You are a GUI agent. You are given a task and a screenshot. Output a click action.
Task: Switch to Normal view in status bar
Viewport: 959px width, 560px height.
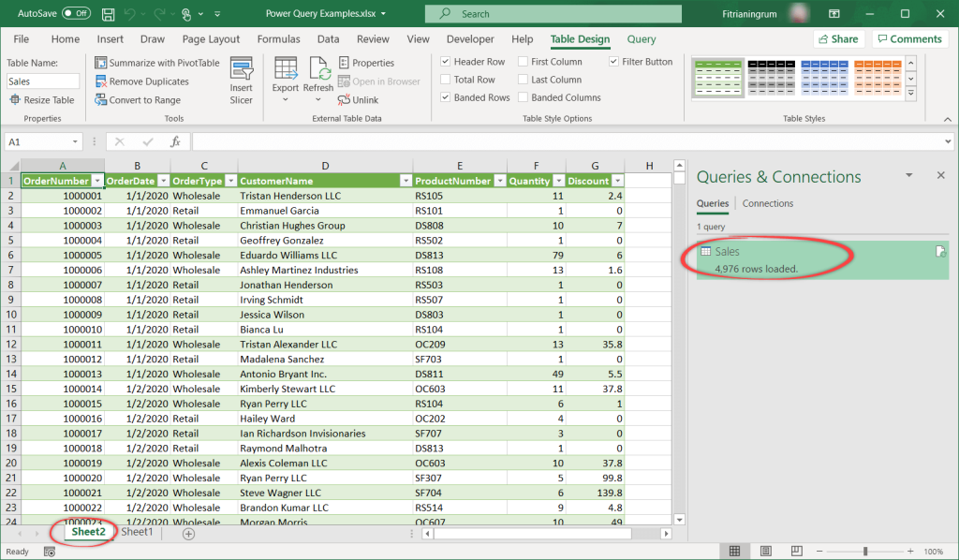735,551
